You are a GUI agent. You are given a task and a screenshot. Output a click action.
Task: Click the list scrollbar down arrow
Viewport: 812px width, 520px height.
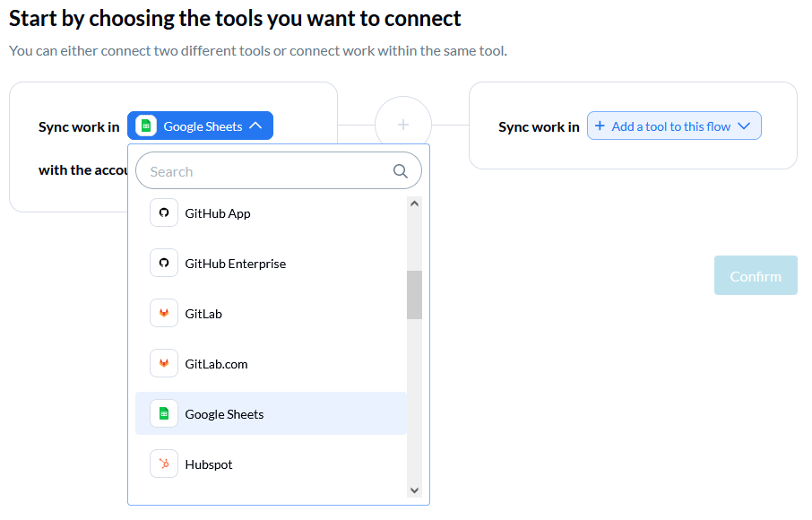point(414,490)
